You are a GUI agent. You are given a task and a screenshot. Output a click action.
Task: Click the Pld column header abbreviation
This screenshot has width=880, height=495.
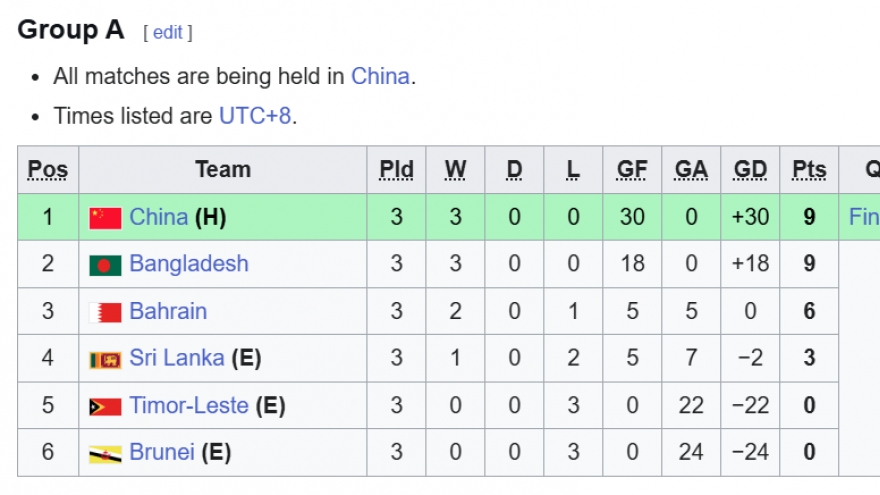396,169
